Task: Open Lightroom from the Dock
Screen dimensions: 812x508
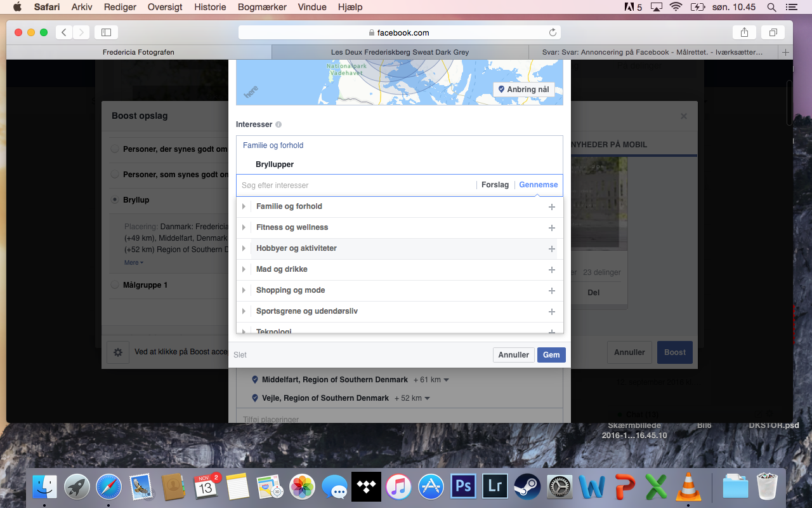Action: coord(495,487)
